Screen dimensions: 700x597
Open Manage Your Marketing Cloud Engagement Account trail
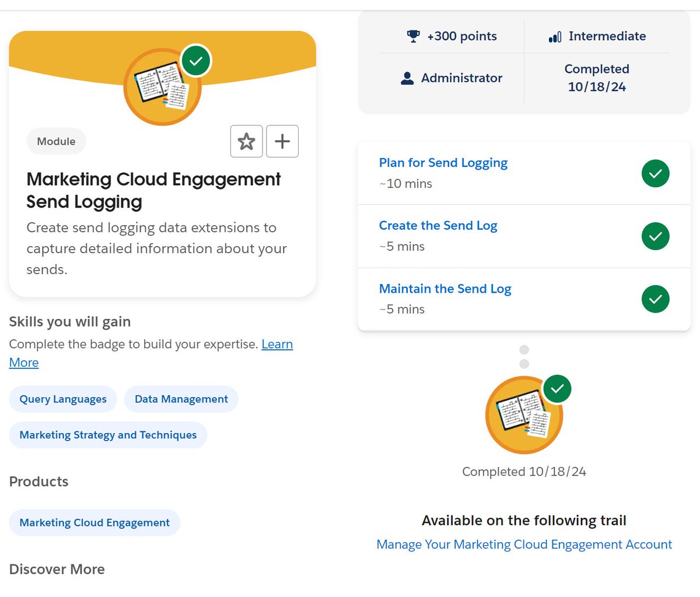[x=524, y=545]
